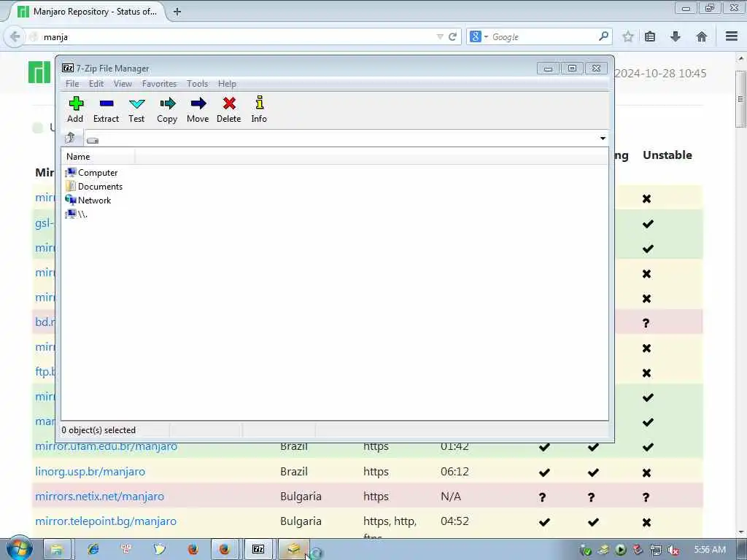Open the View menu in 7-Zip

pyautogui.click(x=123, y=84)
